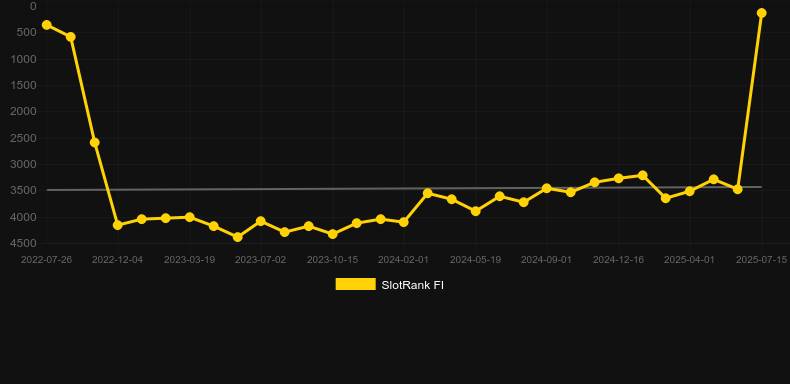Click the data point above 2023-03-19
Viewport: 790px width, 384px height.
(189, 217)
